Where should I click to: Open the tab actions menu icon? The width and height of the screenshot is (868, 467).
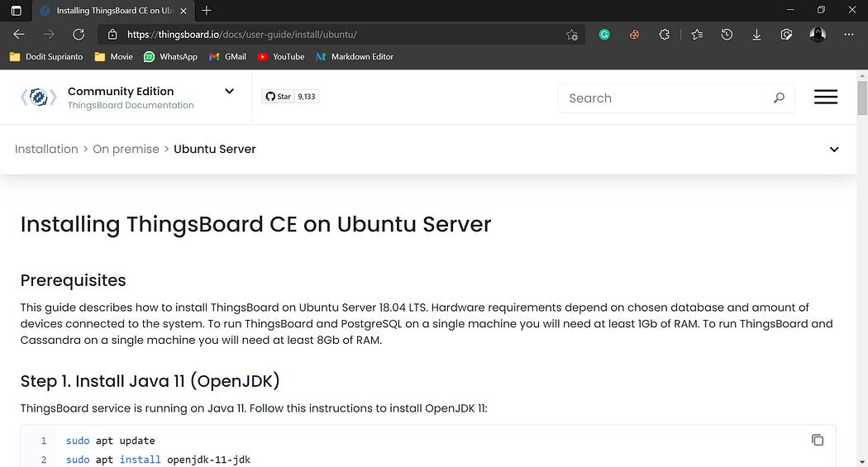[x=16, y=11]
